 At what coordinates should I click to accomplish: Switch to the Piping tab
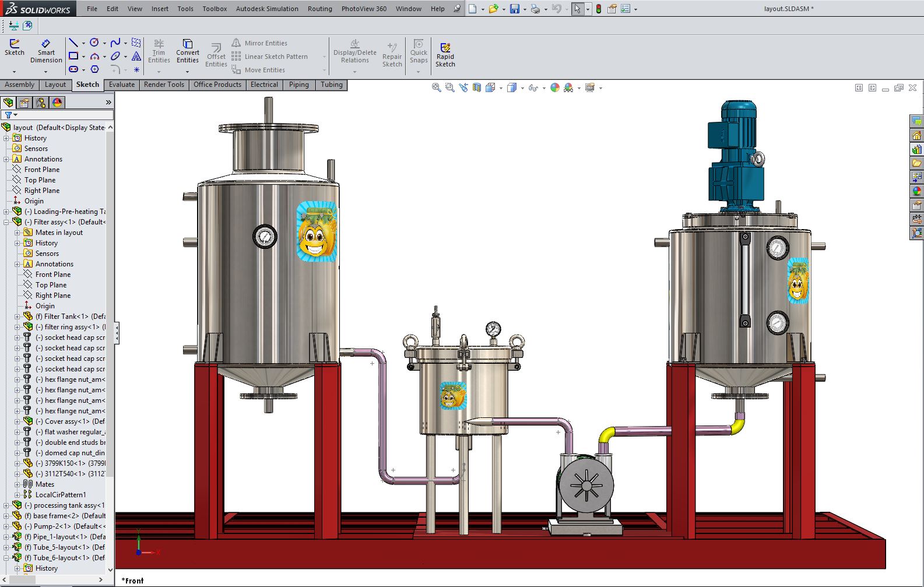(x=298, y=85)
